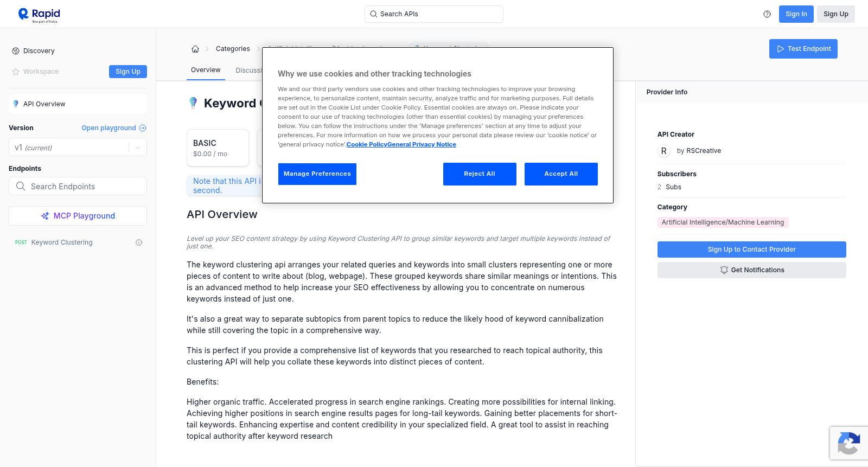Viewport: 868px width, 467px height.
Task: Click the play icon on Test Endpoint
Action: coord(781,49)
